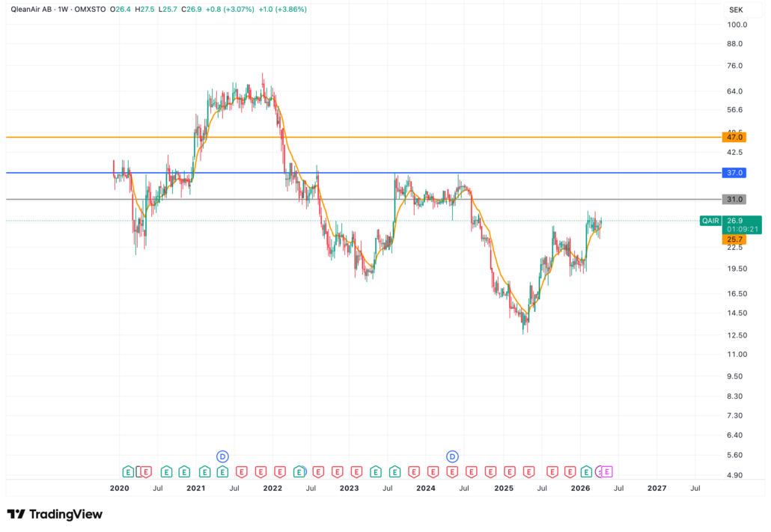This screenshot has height=532, width=771.
Task: Click 2027 on the time axis
Action: tap(656, 488)
